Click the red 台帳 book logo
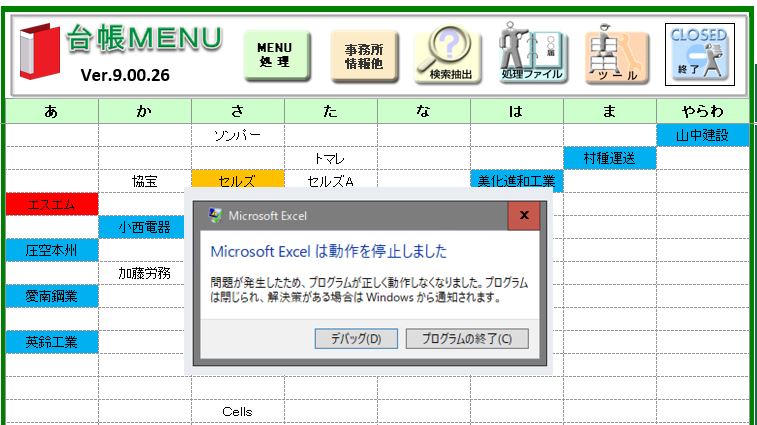 click(40, 51)
